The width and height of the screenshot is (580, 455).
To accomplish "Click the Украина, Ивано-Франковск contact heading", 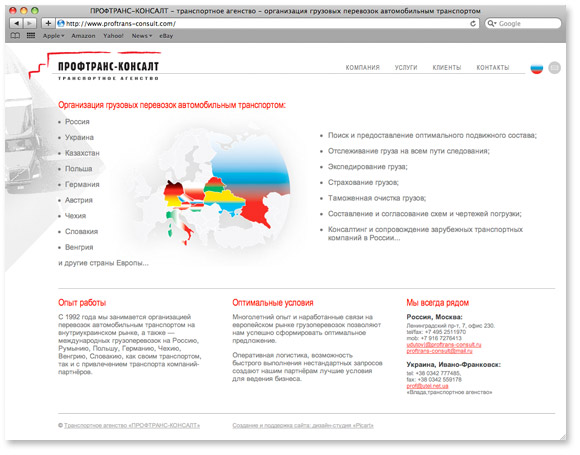I will pos(453,365).
